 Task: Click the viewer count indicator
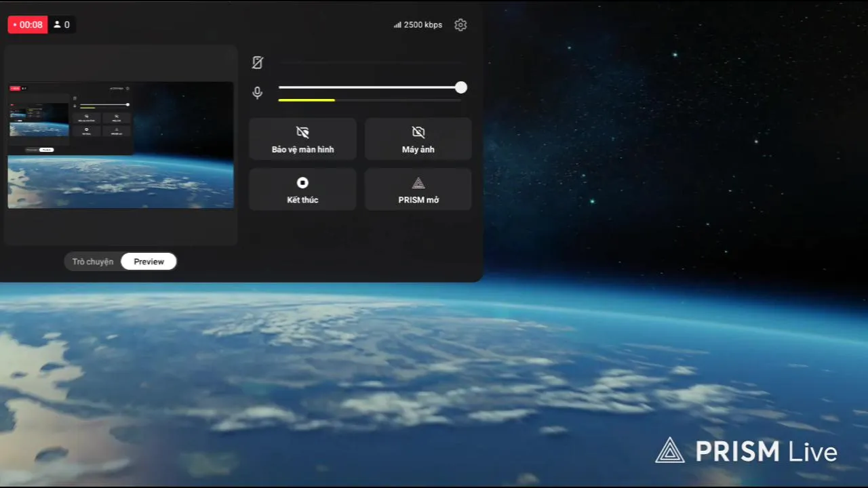tap(62, 25)
